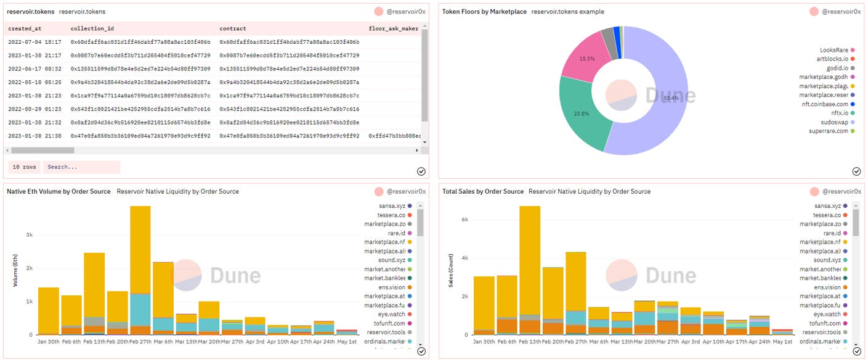Click the table horizontal scrollbar thumb
This screenshot has width=868, height=362.
click(43, 150)
